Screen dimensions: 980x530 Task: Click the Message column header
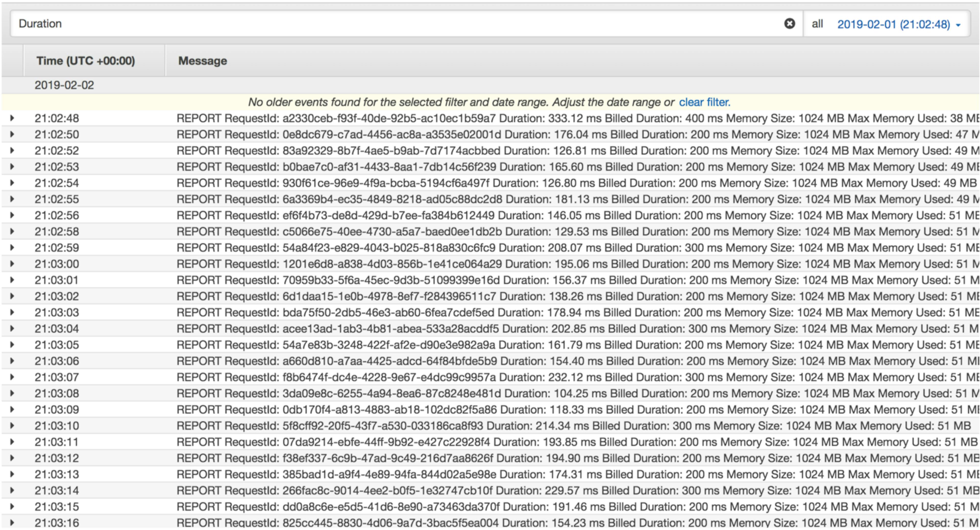pos(202,61)
